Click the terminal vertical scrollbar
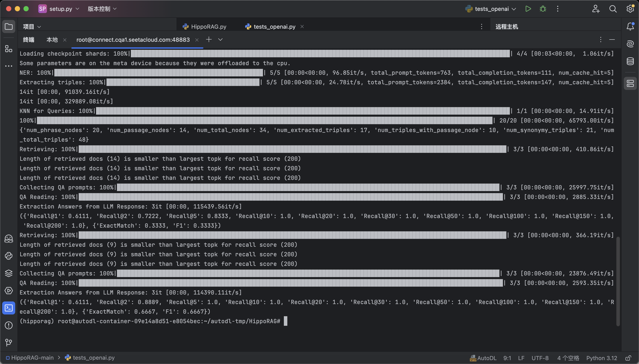Screen dimensions: 639x364 tap(618, 281)
